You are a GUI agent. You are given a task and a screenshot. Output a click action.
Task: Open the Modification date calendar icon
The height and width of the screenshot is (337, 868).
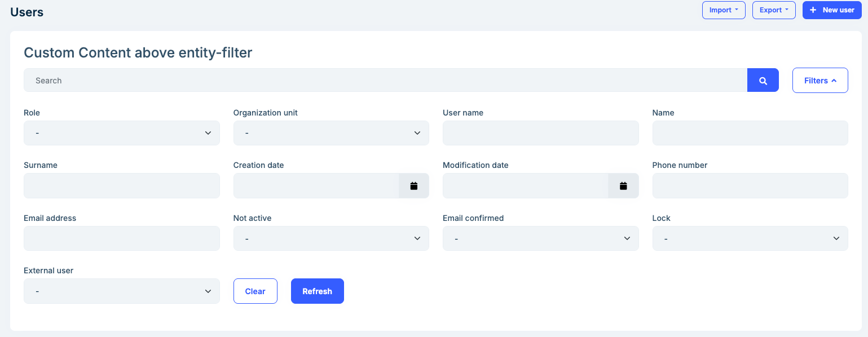(x=623, y=185)
